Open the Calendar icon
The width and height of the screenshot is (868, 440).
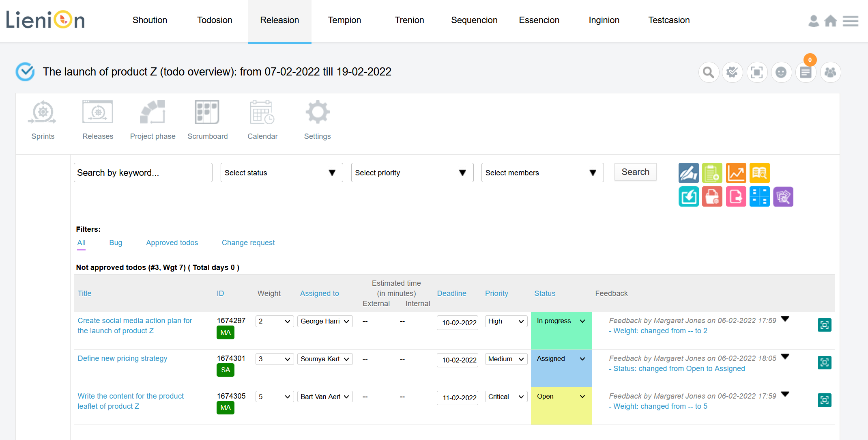(262, 112)
